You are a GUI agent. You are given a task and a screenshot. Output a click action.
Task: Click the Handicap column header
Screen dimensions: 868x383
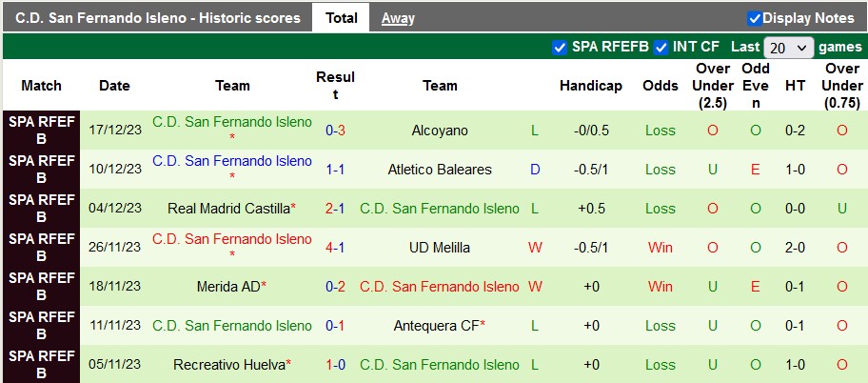click(590, 86)
